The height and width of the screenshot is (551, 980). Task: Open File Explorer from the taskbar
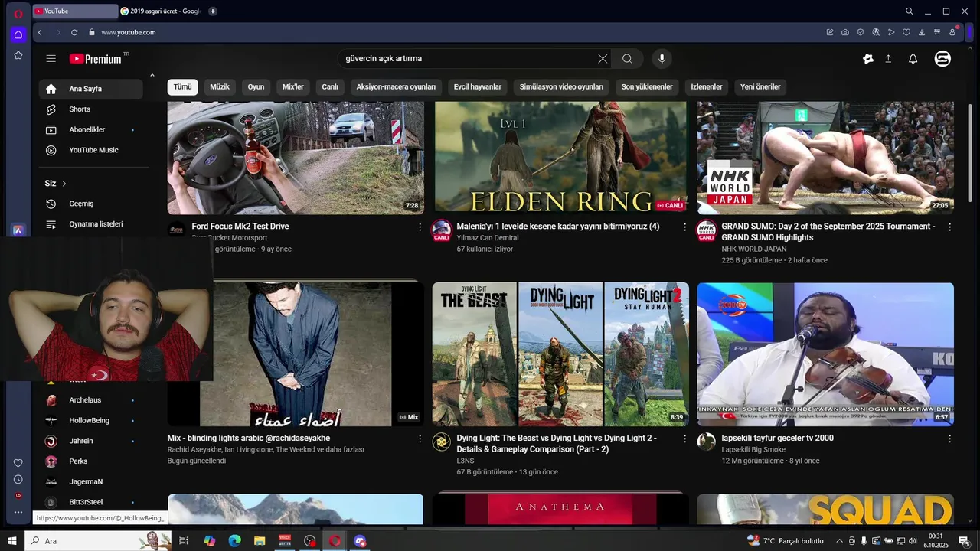click(260, 541)
